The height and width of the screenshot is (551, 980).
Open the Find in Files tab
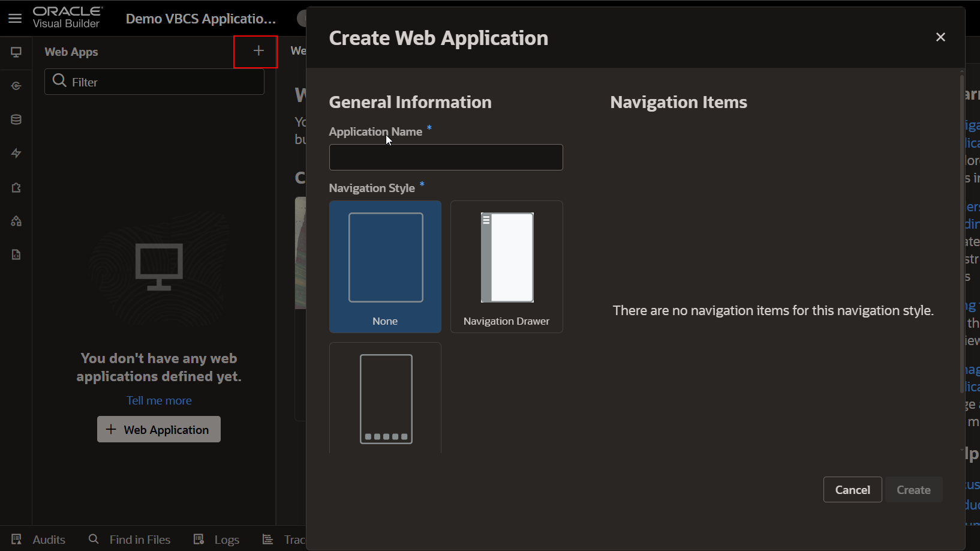(x=130, y=540)
